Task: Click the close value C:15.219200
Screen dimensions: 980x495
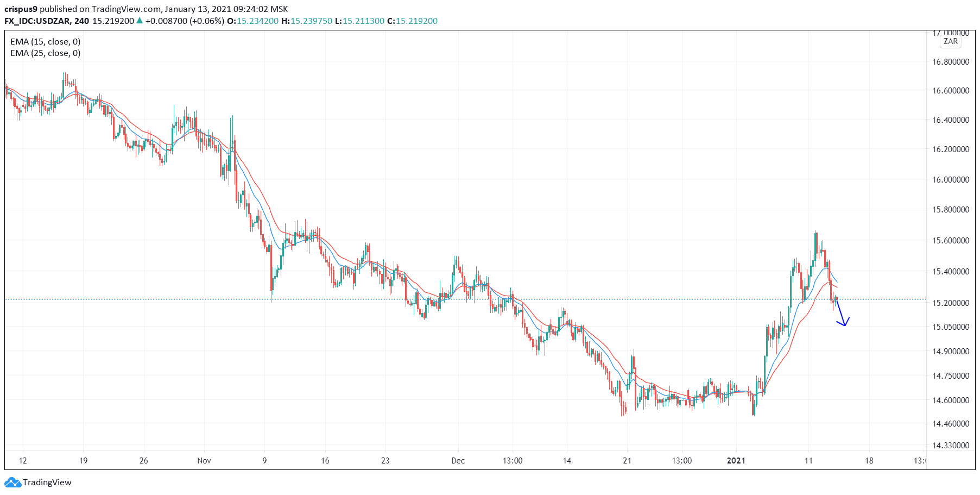Action: coord(412,21)
